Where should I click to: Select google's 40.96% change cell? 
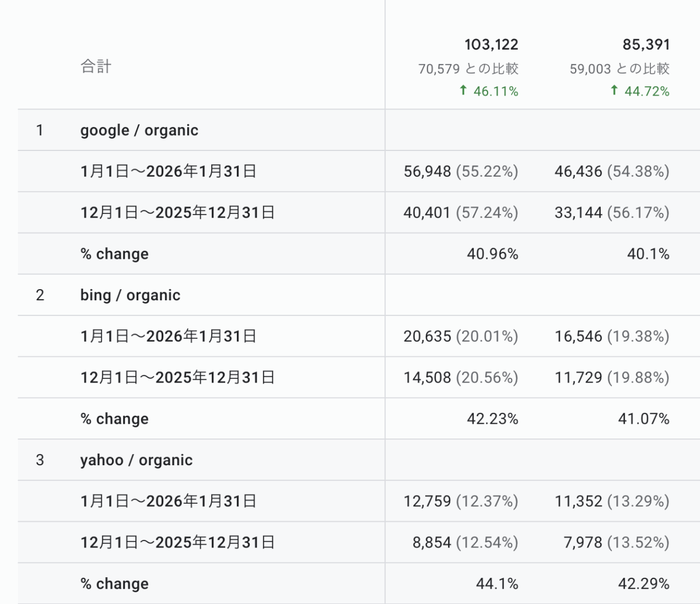tap(492, 254)
